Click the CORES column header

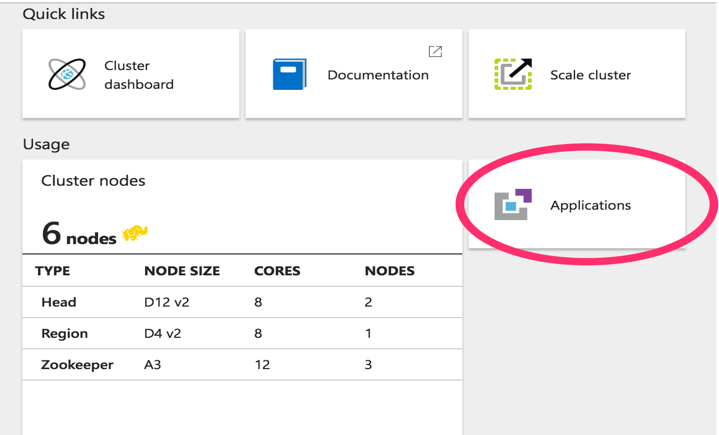278,271
